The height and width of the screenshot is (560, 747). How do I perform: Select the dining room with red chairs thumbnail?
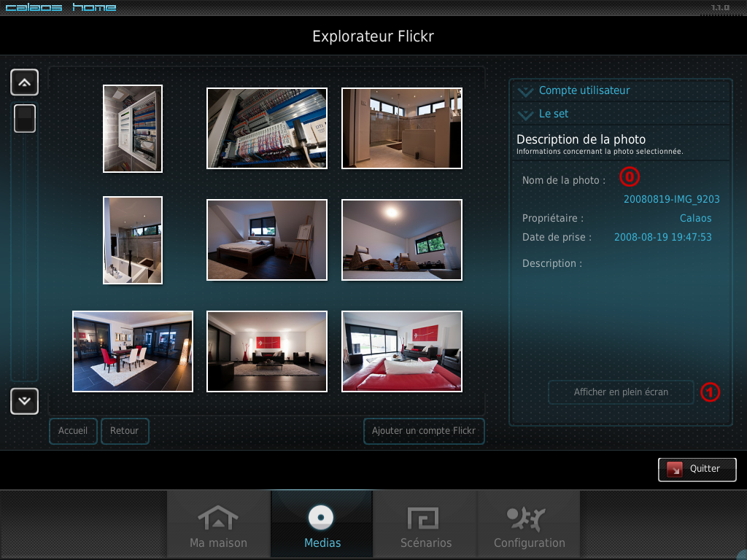click(x=133, y=351)
